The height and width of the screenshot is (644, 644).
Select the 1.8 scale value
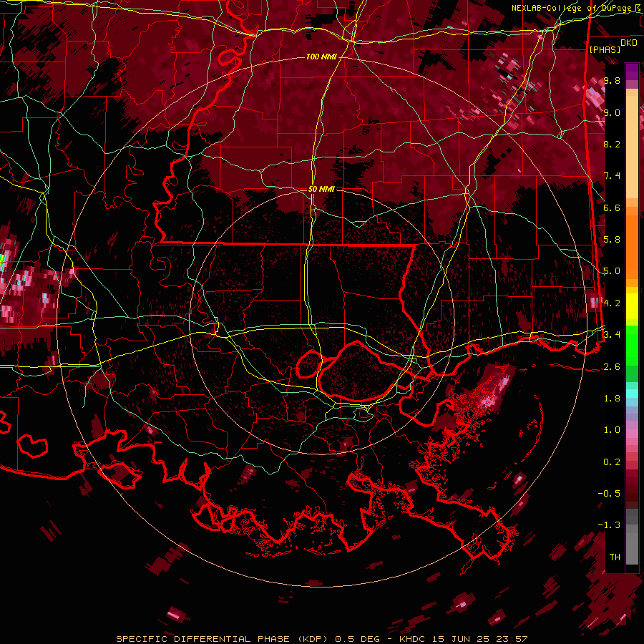(612, 398)
